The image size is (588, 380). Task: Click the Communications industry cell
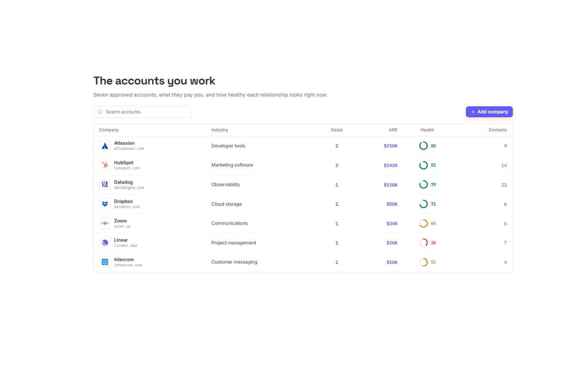click(x=229, y=223)
